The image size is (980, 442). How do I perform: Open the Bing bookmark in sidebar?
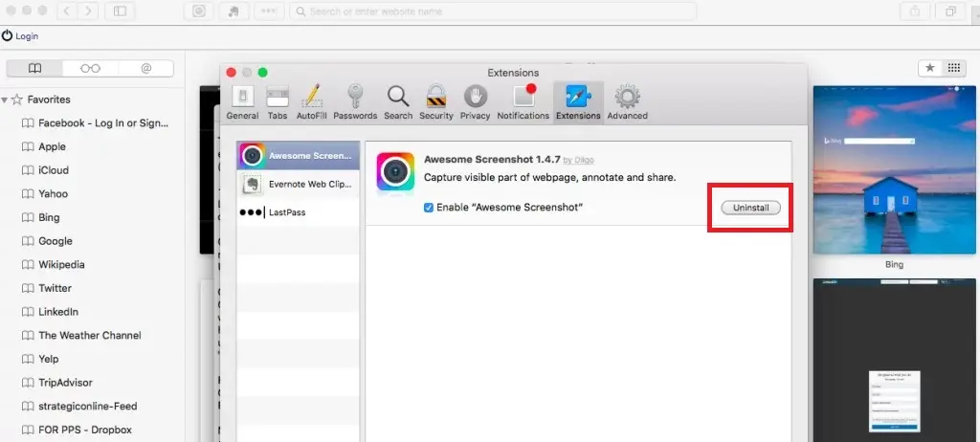40,217
